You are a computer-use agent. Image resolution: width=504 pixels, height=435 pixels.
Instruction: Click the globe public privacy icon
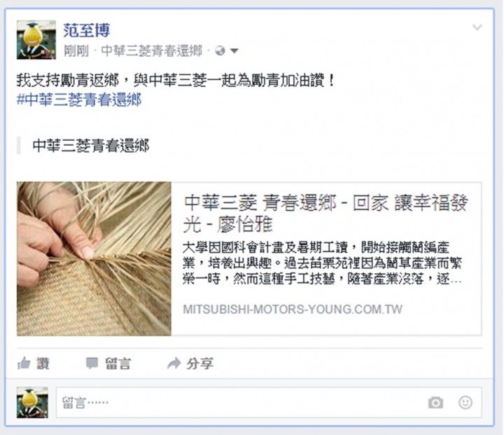click(x=220, y=50)
